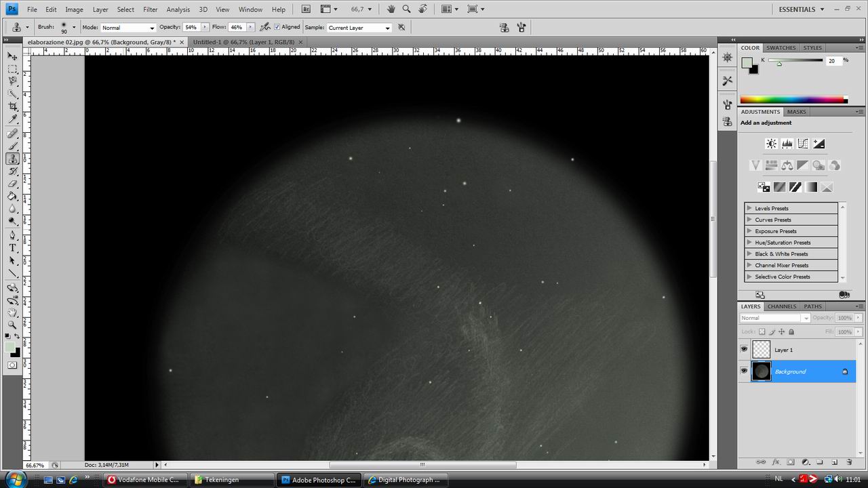Hide Layer 1 visibility eye
The image size is (868, 488).
pyautogui.click(x=744, y=350)
